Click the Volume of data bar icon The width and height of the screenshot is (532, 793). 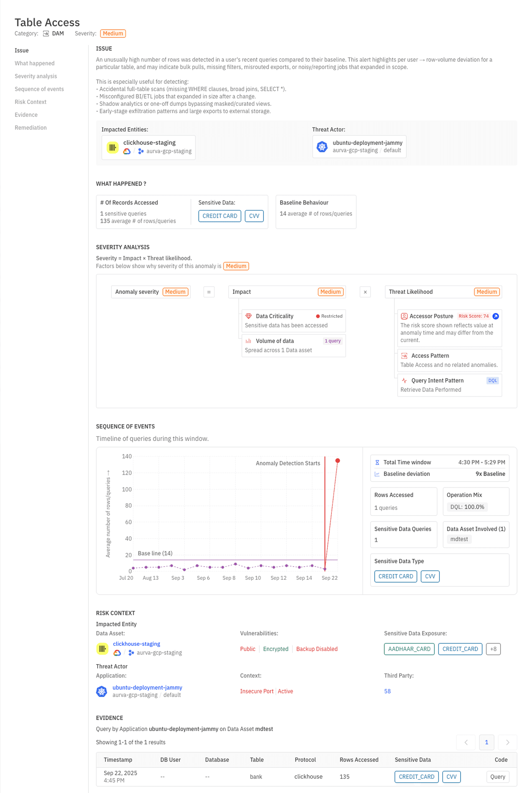tap(248, 341)
